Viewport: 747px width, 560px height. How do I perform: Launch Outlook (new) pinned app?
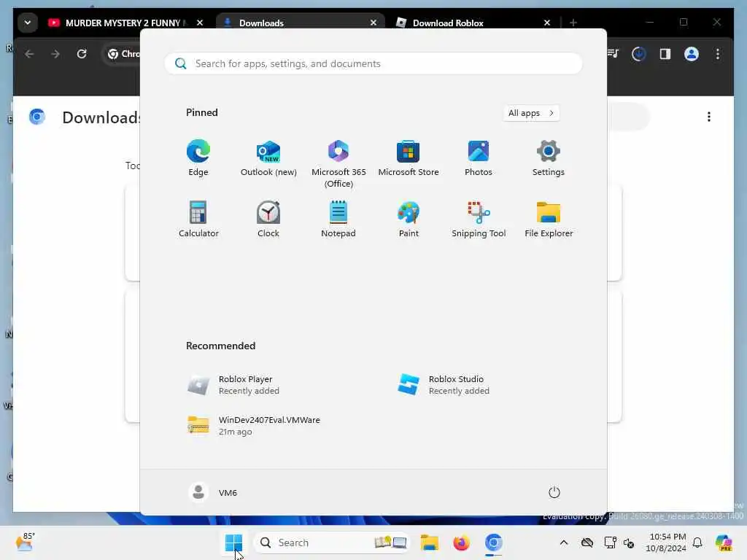[x=268, y=158]
